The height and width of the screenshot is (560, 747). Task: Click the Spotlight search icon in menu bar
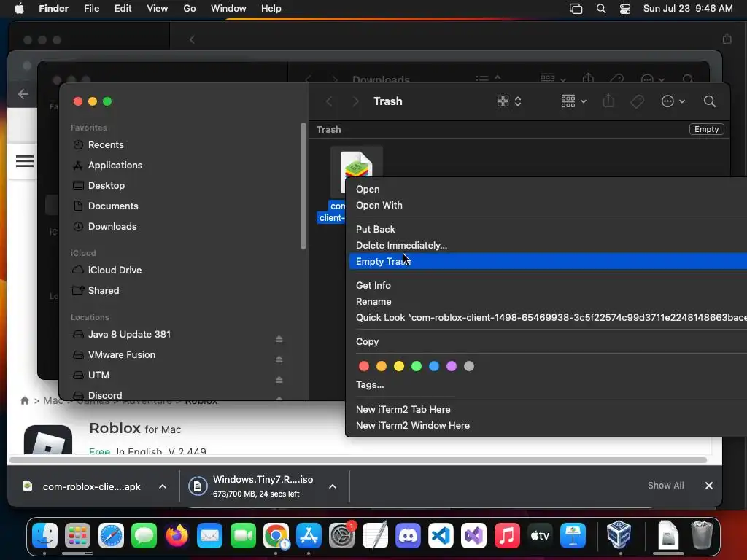(601, 9)
